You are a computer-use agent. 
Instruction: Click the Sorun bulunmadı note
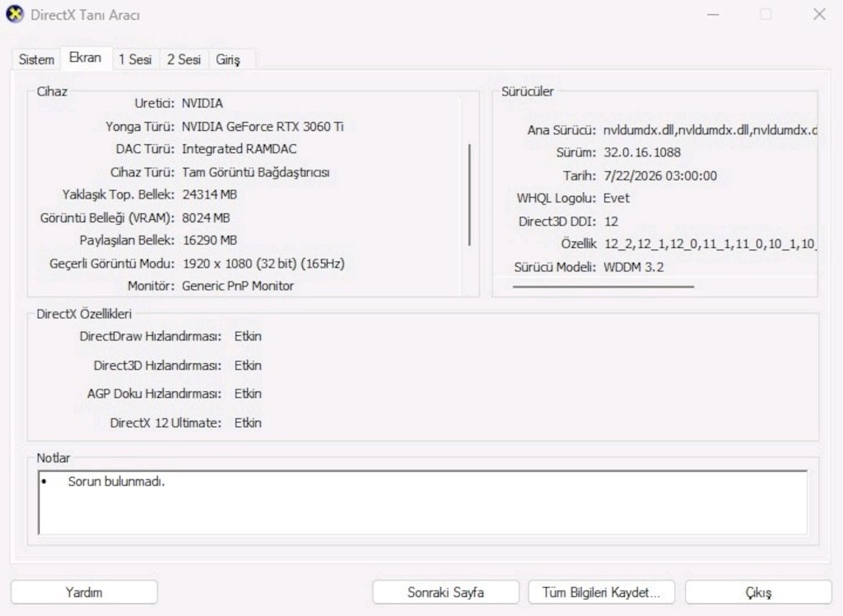116,482
